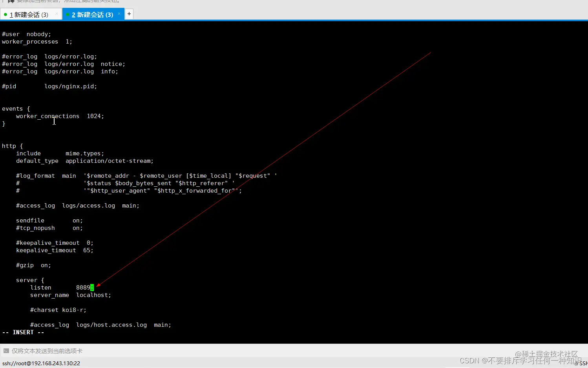Image resolution: width=588 pixels, height=368 pixels.
Task: Click the 'http {' line
Action: pos(13,146)
